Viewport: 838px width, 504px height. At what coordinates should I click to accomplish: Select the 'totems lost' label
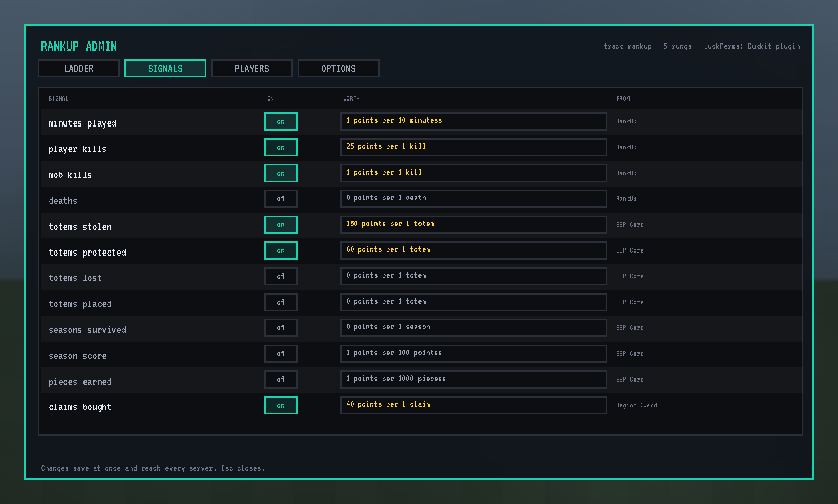pyautogui.click(x=75, y=278)
